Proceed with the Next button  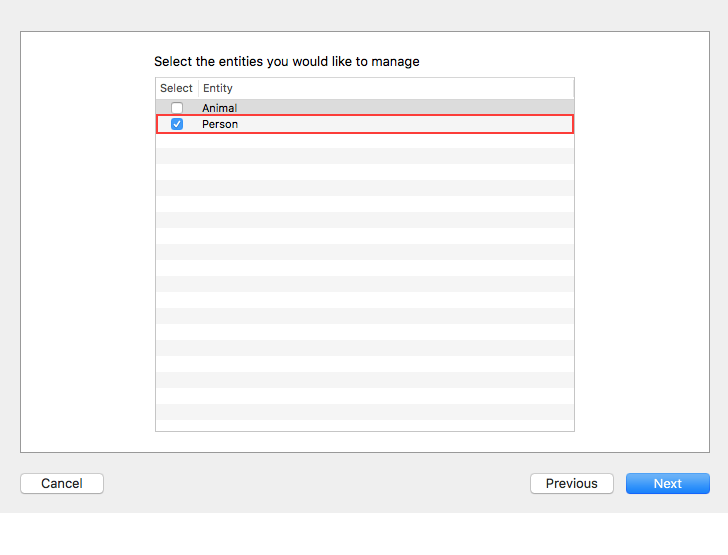(667, 483)
